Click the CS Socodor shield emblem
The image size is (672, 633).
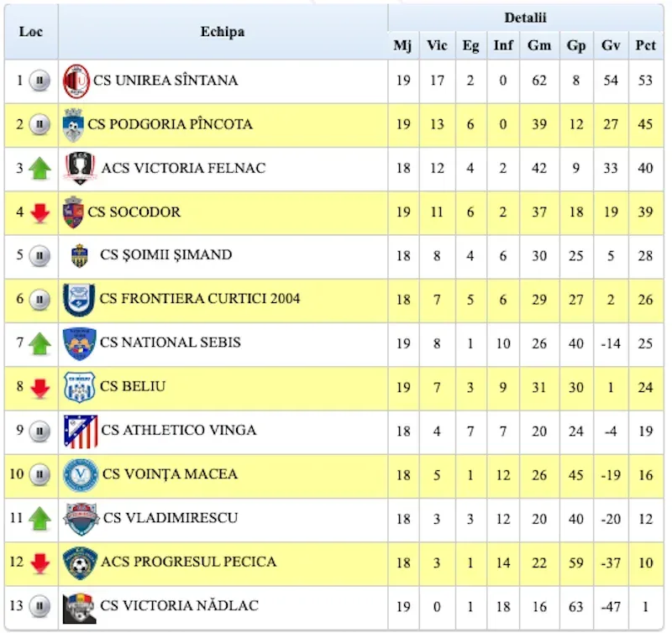pyautogui.click(x=73, y=212)
